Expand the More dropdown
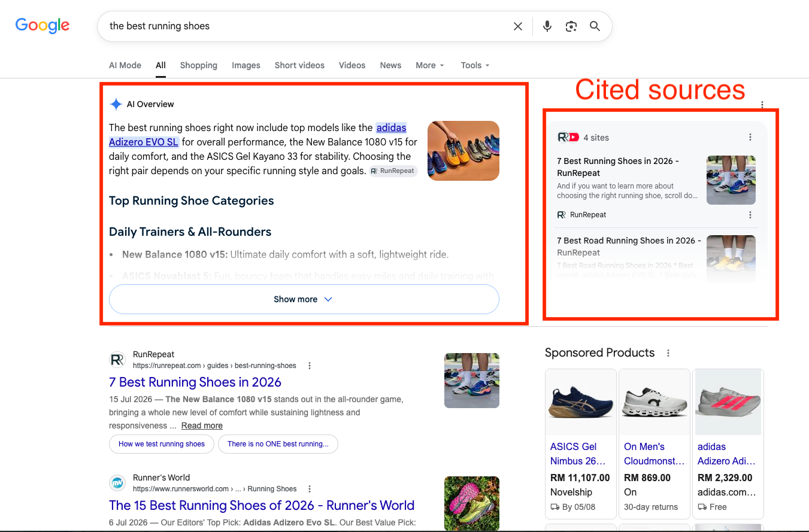Viewport: 809px width, 532px height. 430,65
